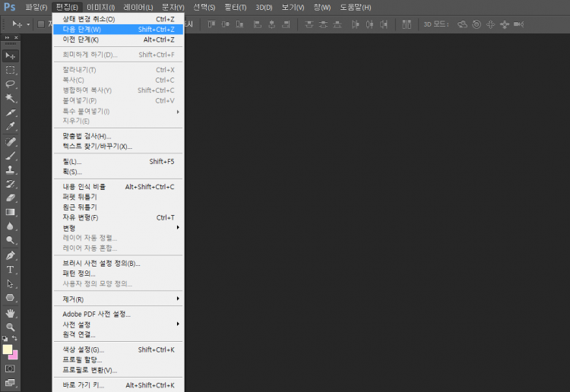Select the Hand tool
Screen dimensions: 570x392
(x=11, y=312)
